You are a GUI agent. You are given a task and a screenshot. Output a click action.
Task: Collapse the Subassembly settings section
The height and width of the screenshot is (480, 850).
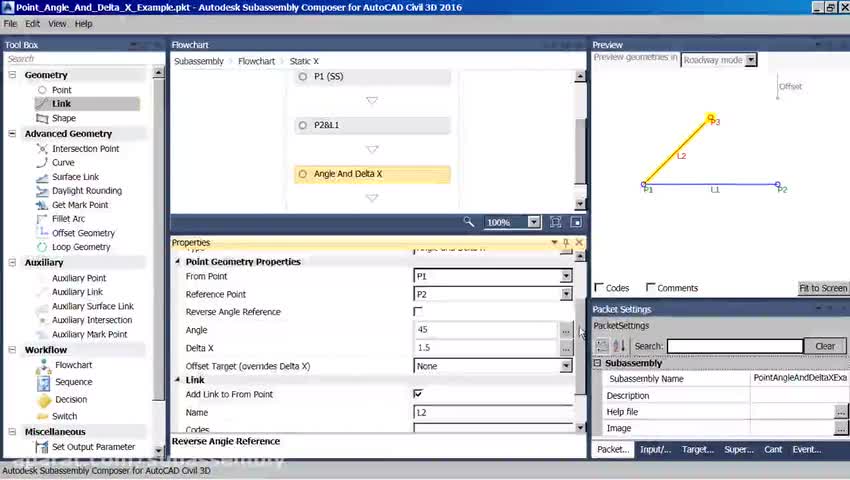click(x=597, y=363)
